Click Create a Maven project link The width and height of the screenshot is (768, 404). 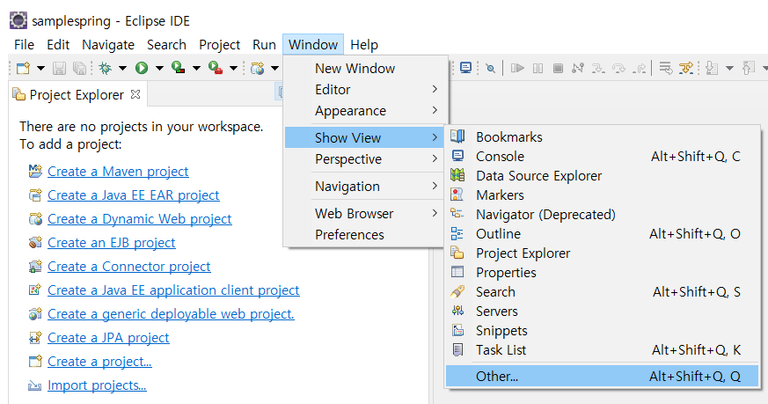click(118, 171)
